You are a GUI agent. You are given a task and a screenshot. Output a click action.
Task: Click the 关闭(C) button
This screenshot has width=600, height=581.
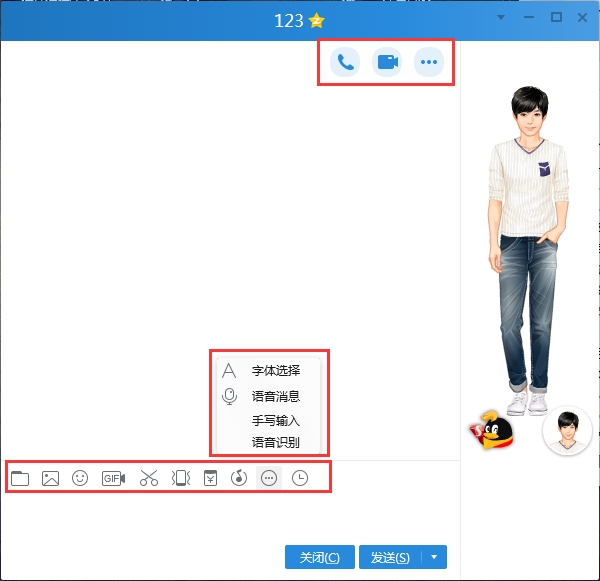320,557
